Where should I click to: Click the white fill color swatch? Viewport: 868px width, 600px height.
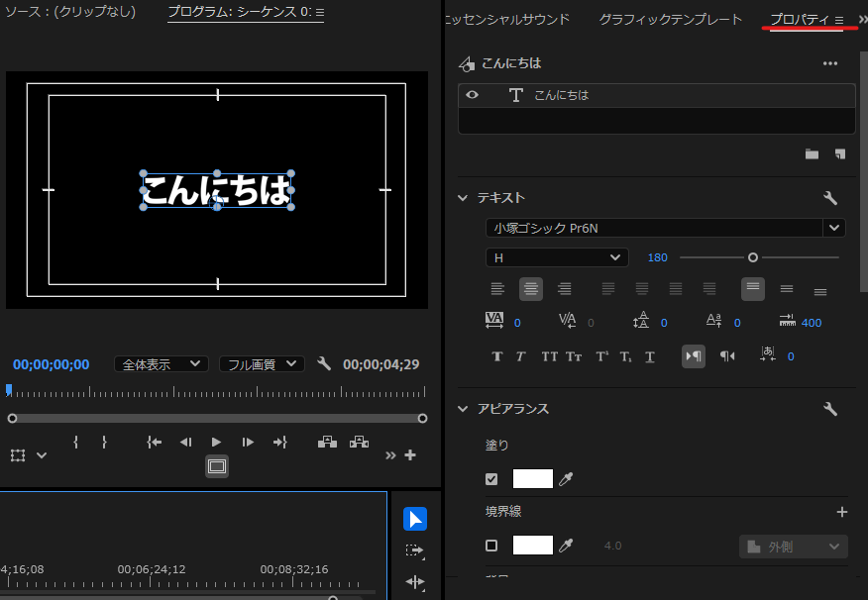coord(532,479)
